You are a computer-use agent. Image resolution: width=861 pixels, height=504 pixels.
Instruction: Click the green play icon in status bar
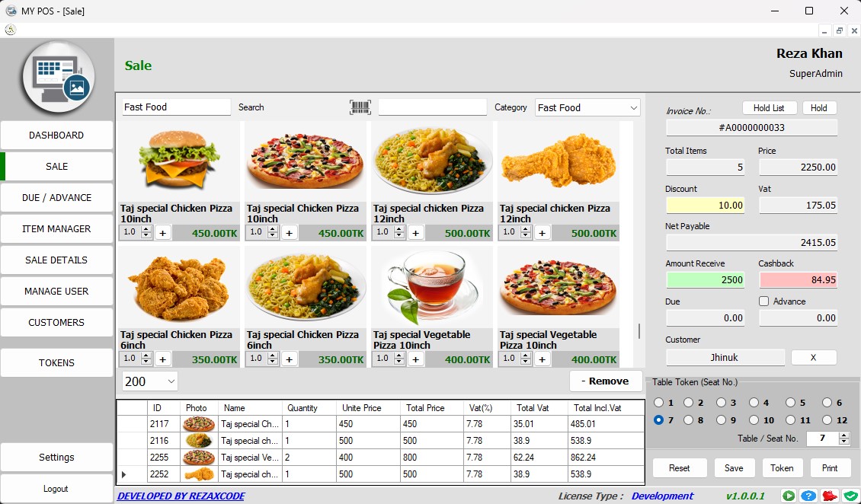tap(789, 496)
